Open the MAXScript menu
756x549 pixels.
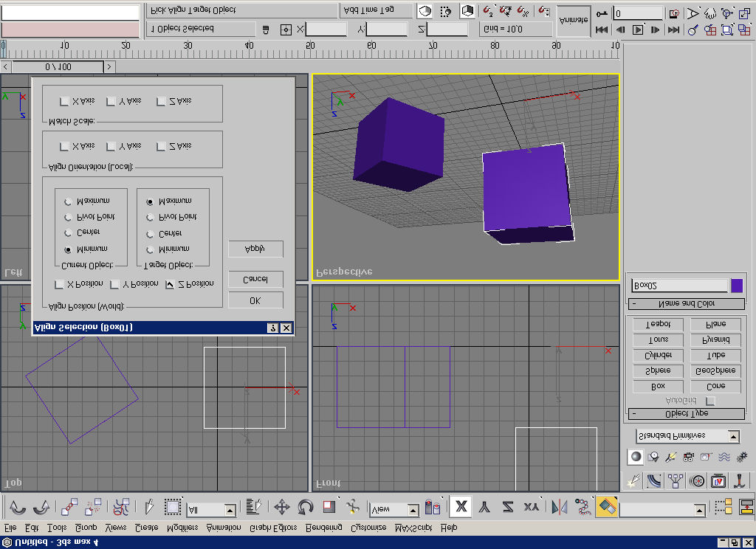(x=413, y=528)
